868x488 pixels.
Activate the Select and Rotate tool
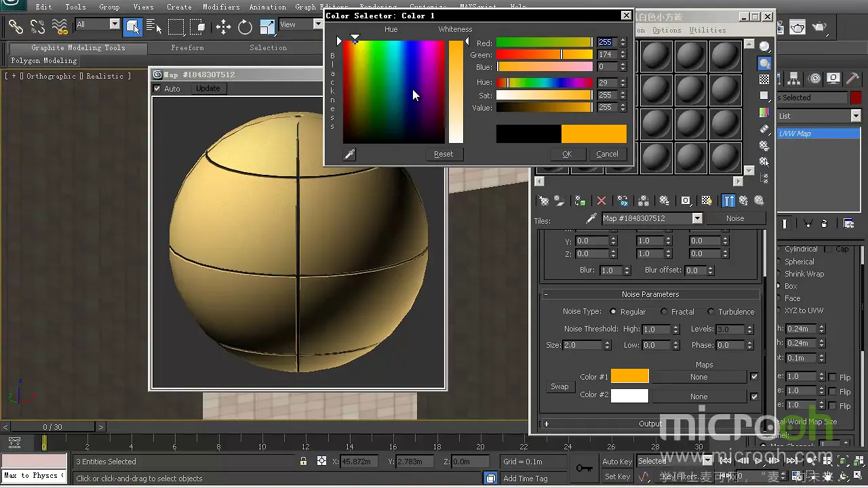click(245, 27)
